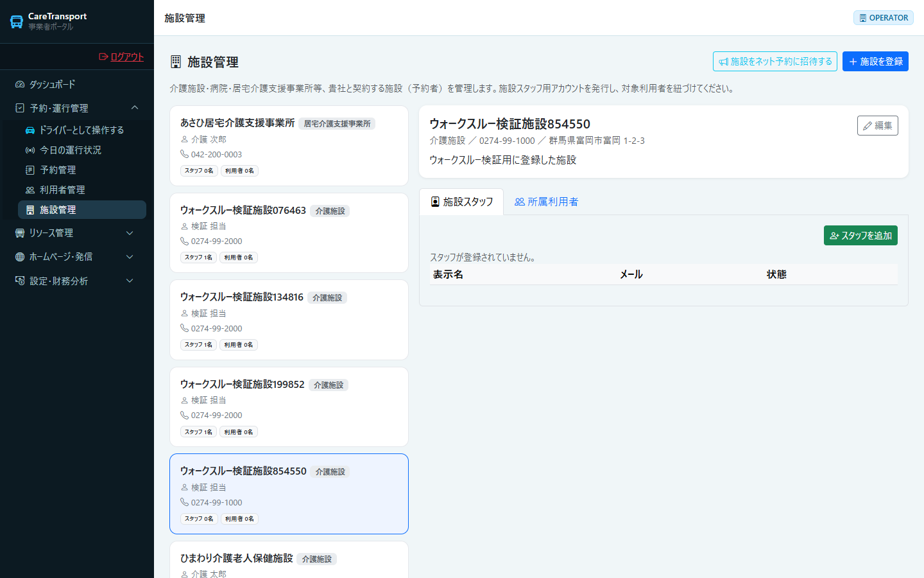The height and width of the screenshot is (578, 924).
Task: Click the plus icon on 施設を登録
Action: pyautogui.click(x=853, y=62)
